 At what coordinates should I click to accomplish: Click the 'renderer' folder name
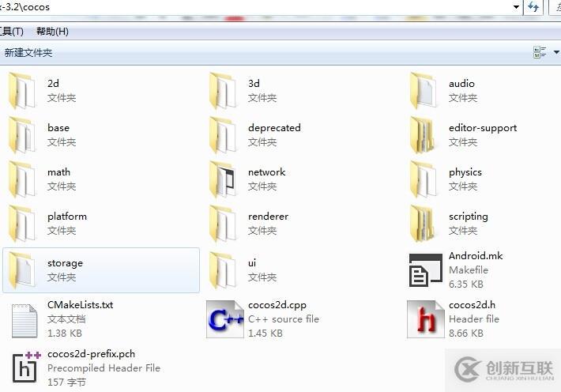click(269, 217)
